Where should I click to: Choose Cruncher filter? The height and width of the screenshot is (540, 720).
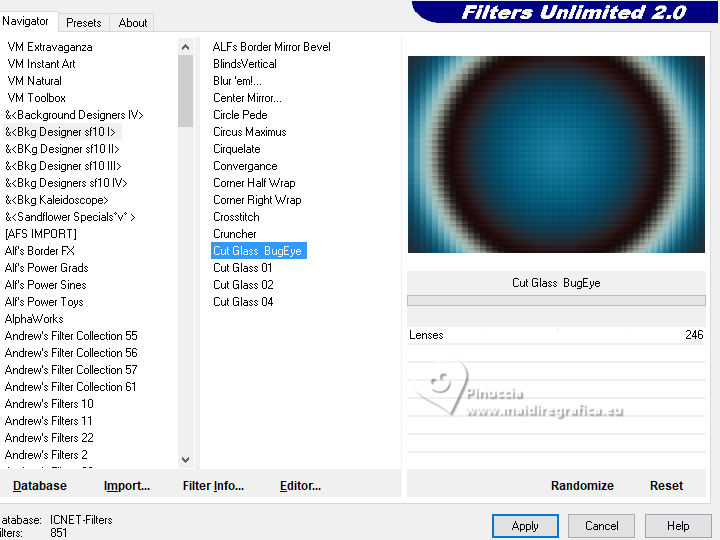235,234
